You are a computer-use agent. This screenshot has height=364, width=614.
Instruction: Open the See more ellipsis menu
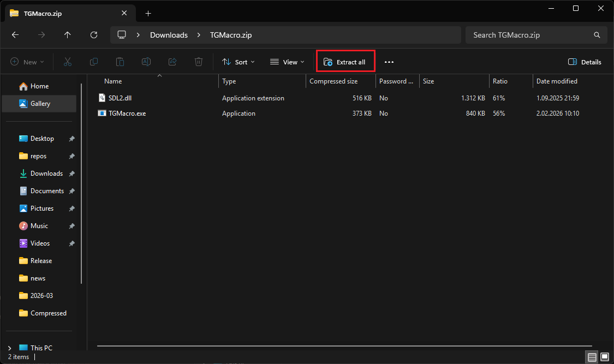pyautogui.click(x=389, y=62)
